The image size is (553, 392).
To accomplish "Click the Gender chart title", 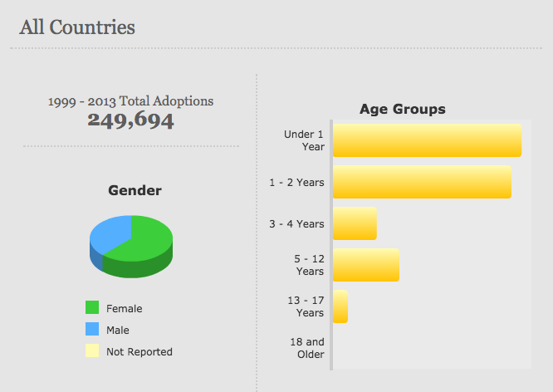I will [x=135, y=191].
